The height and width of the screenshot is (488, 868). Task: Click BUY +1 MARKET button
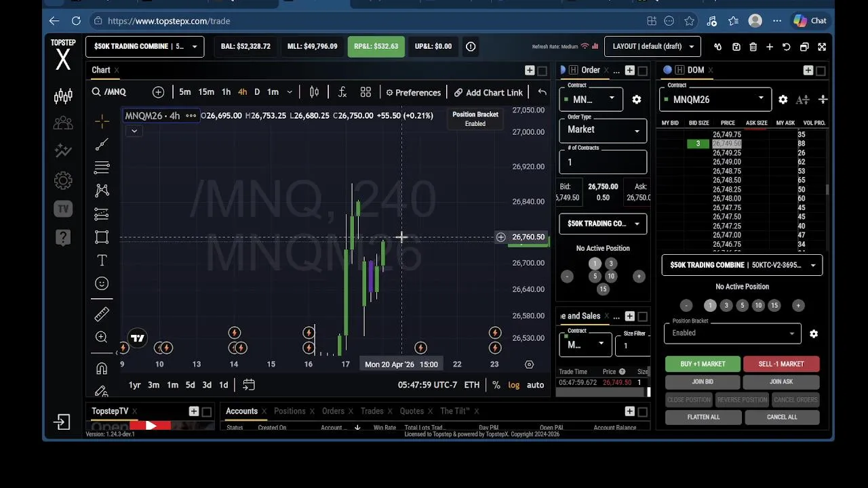pyautogui.click(x=703, y=364)
